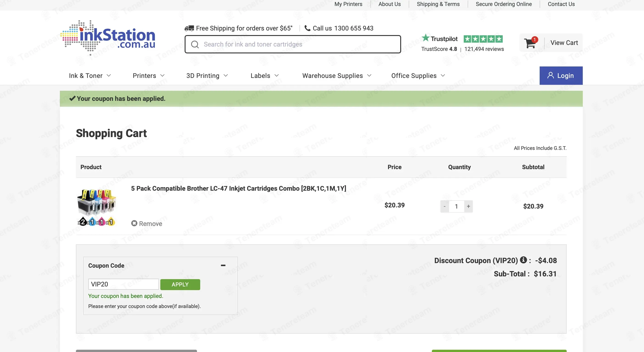Click the 1300 655 943 phone number

[x=353, y=28]
